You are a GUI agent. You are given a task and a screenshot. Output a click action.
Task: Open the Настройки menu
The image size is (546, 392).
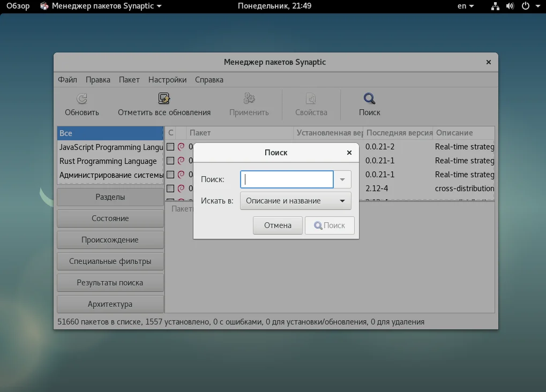167,80
